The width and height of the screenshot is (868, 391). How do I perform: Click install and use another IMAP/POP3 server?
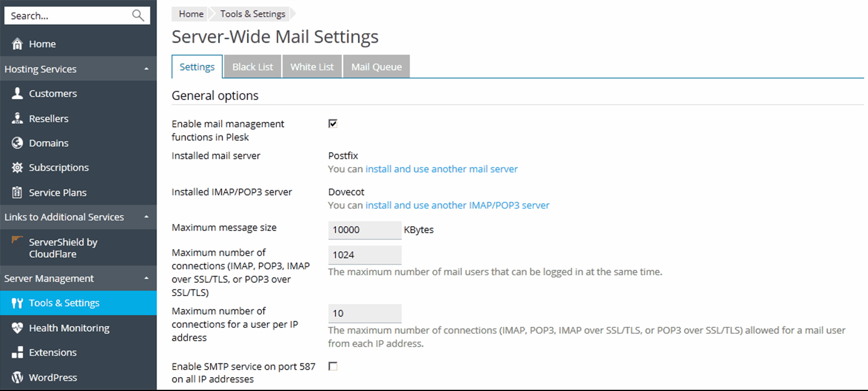coord(458,205)
